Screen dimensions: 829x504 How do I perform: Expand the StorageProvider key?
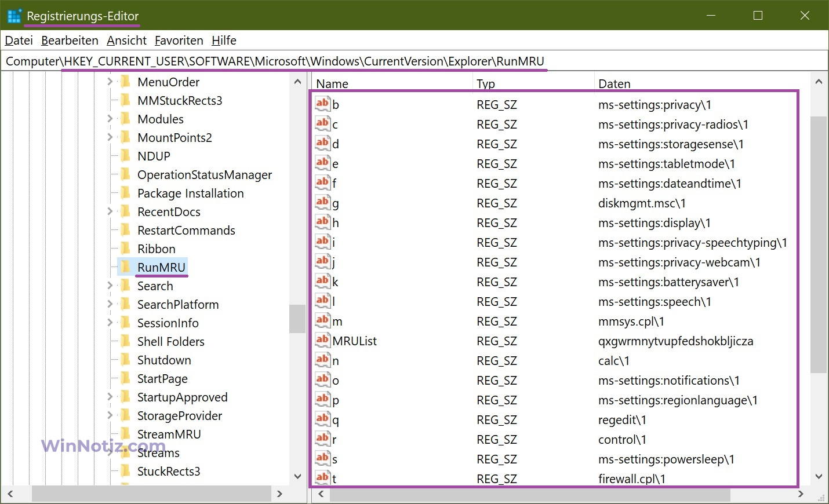pyautogui.click(x=110, y=415)
